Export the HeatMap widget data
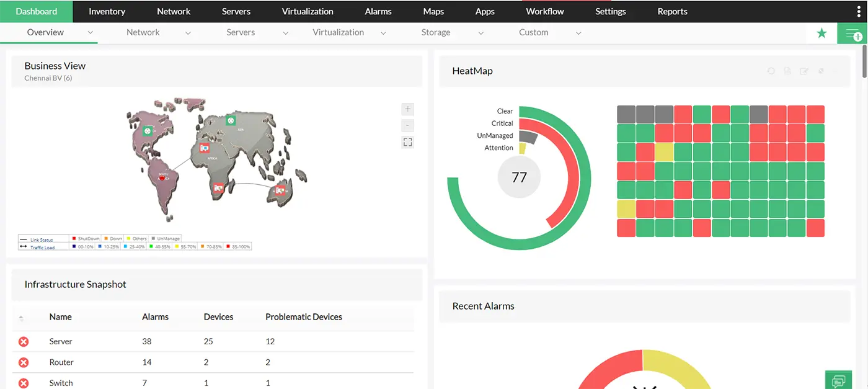 pos(787,71)
